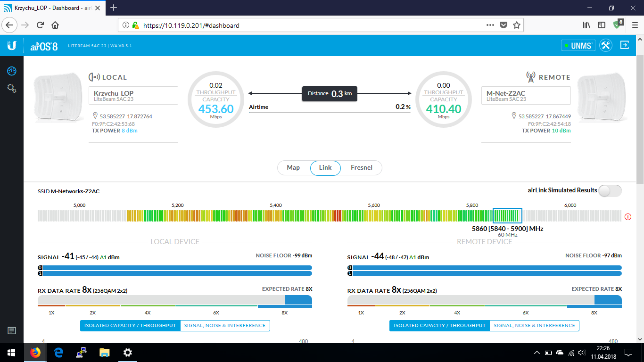Screen dimensions: 644x362
Task: Switch to the Fresnel view tab
Action: pyautogui.click(x=362, y=168)
